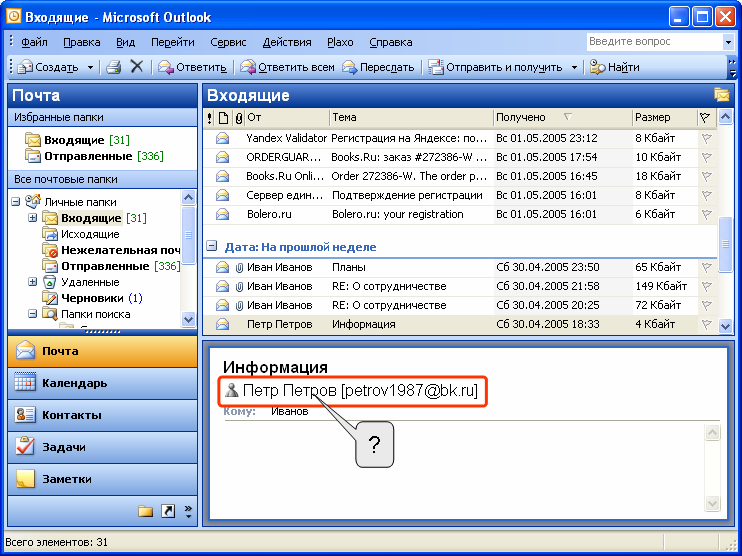Click Создать new message button

point(48,67)
